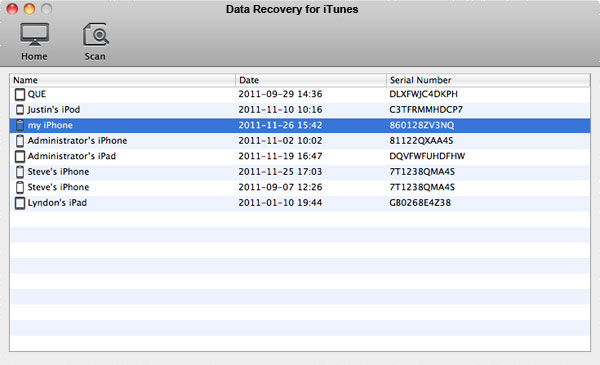Screen dimensions: 600x365
Task: Select Administrator's iPad tablet icon
Action: (20, 156)
